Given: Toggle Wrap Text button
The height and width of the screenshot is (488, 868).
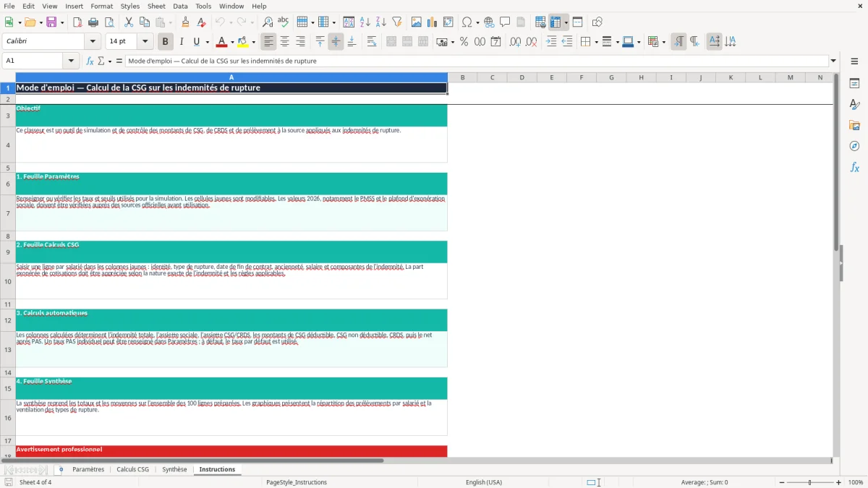Looking at the screenshot, I should point(371,42).
